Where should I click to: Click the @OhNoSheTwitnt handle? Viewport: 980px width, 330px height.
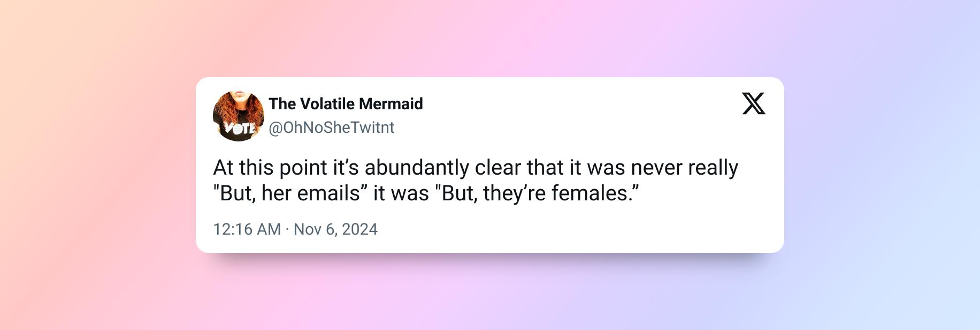click(331, 127)
